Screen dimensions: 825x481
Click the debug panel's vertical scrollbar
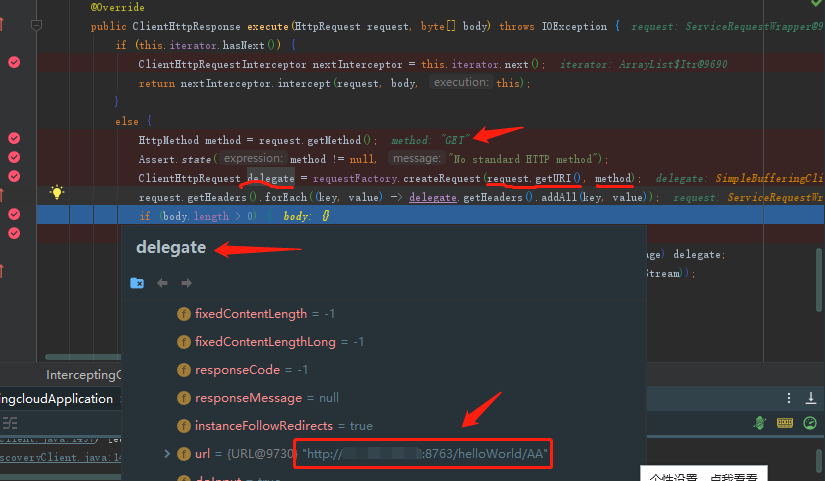820,460
